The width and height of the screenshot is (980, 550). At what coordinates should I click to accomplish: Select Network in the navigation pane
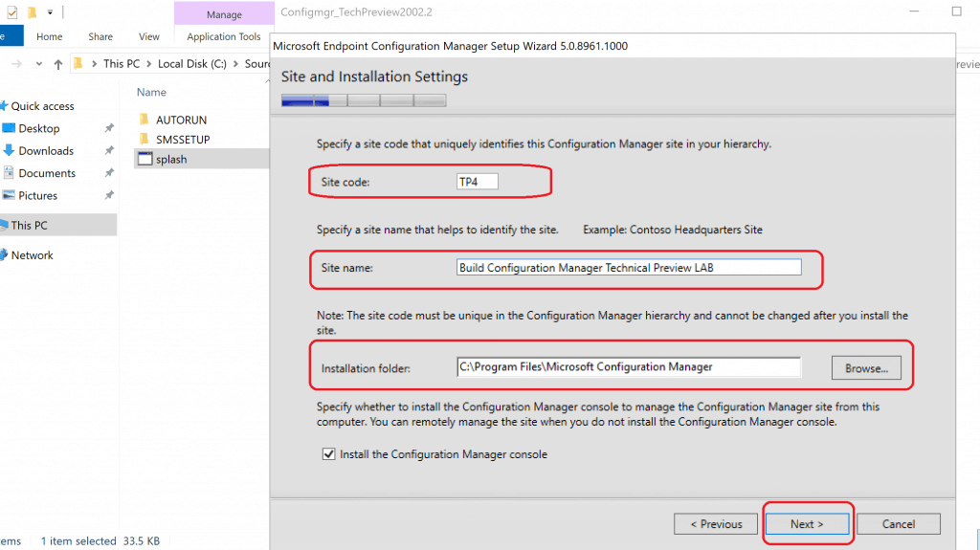[32, 255]
